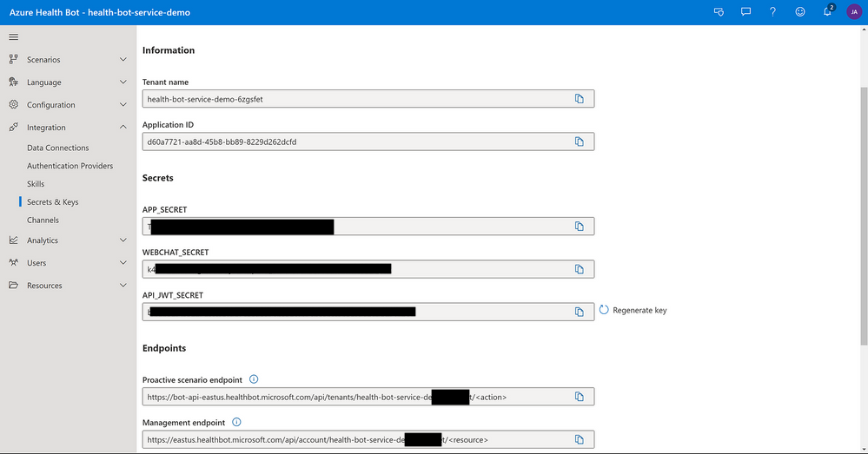Click the Analytics chart icon
Image resolution: width=868 pixels, height=454 pixels.
[x=13, y=240]
